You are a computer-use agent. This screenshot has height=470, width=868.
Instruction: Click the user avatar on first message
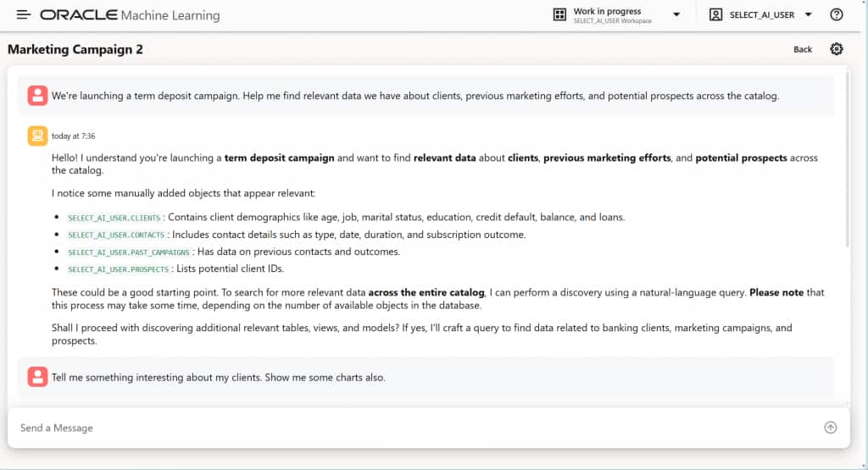tap(37, 96)
